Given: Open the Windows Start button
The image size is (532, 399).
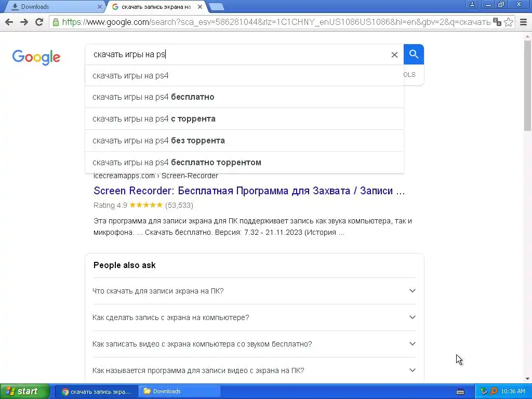Looking at the screenshot, I should click(24, 391).
